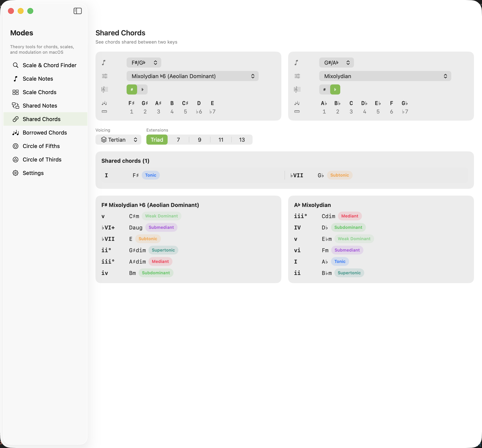482x448 pixels.
Task: Click the Circle of Thirds icon
Action: click(x=16, y=159)
